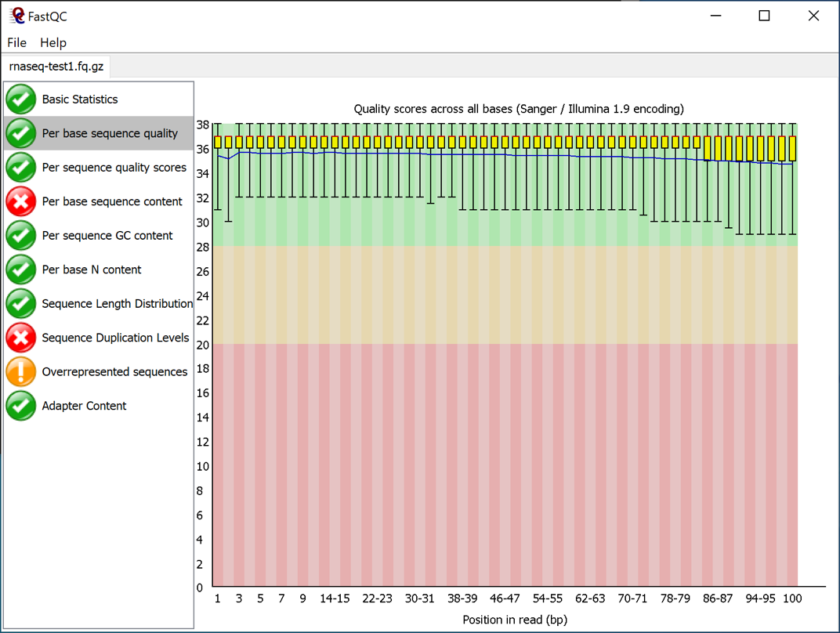
Task: Switch to the rnaseq-test1.fq.gz tab
Action: (56, 67)
